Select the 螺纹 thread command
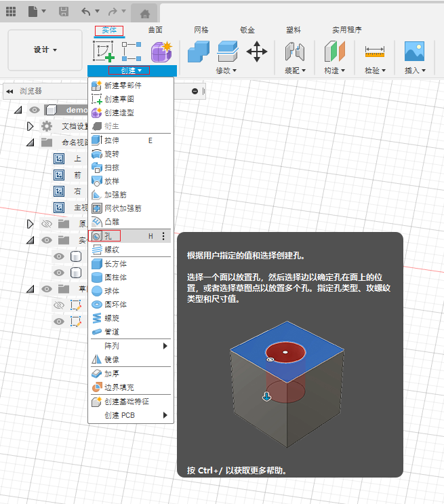Screen dimensions: 444x504 click(x=131, y=250)
